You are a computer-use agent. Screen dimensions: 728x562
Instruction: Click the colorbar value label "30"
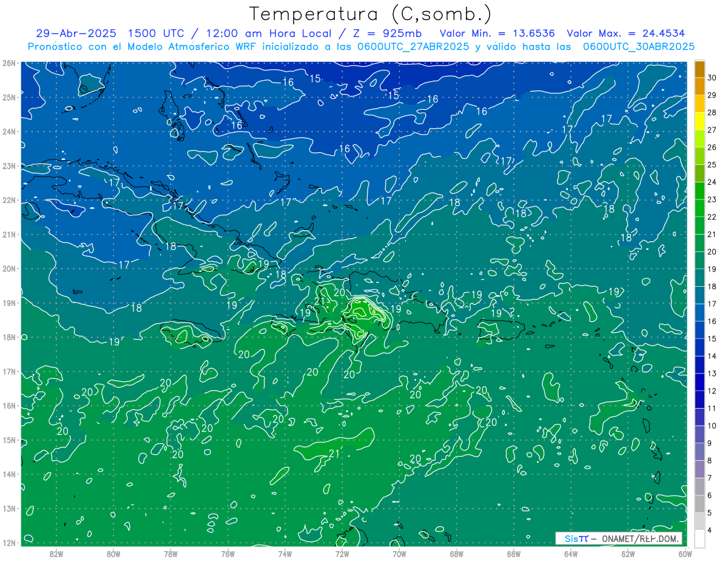[x=712, y=77]
